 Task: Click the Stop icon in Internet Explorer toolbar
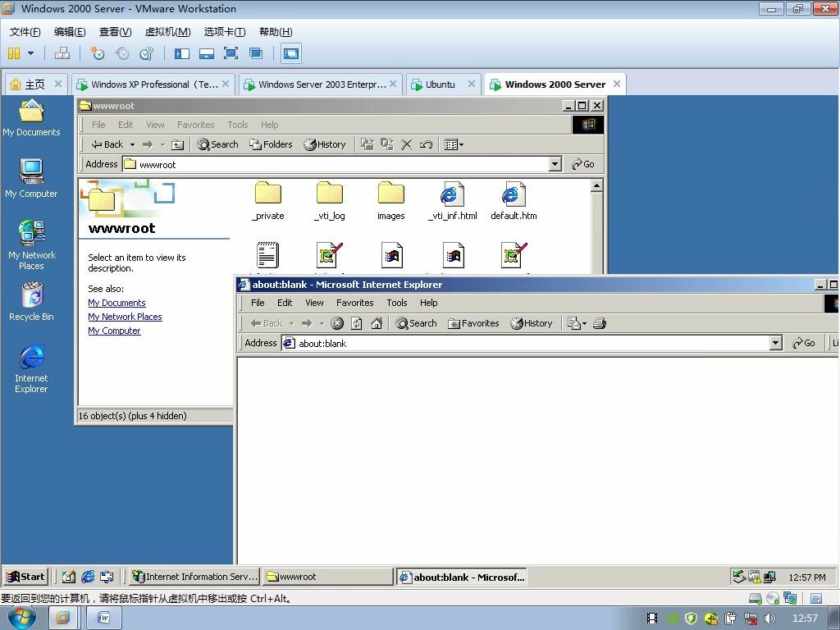point(337,323)
